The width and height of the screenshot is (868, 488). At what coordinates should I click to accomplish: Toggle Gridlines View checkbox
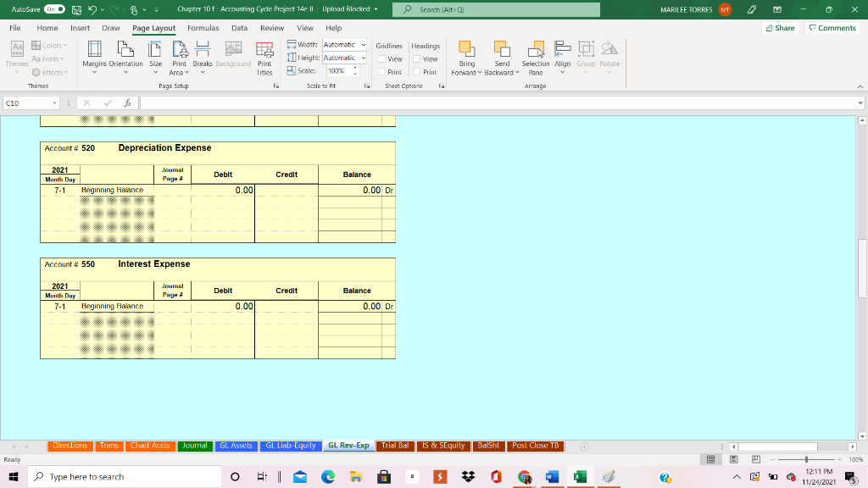tap(381, 58)
